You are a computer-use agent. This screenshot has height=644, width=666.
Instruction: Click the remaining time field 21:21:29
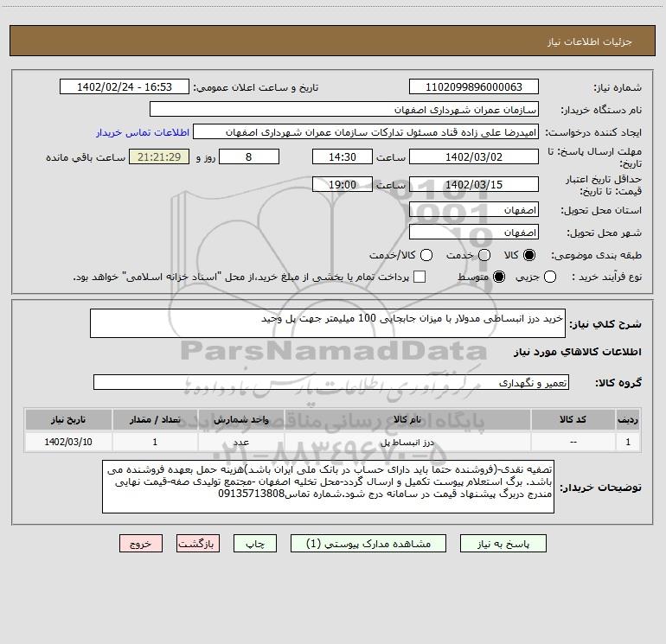click(159, 157)
